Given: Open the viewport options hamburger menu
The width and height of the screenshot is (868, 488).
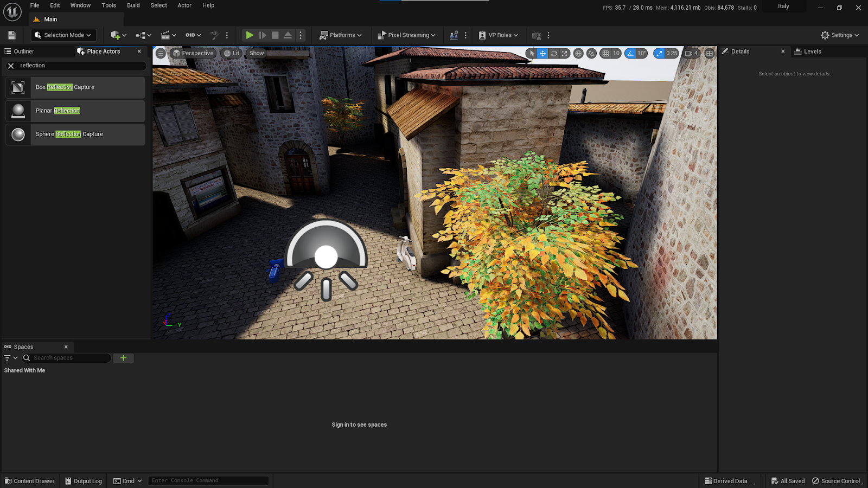Looking at the screenshot, I should (161, 53).
